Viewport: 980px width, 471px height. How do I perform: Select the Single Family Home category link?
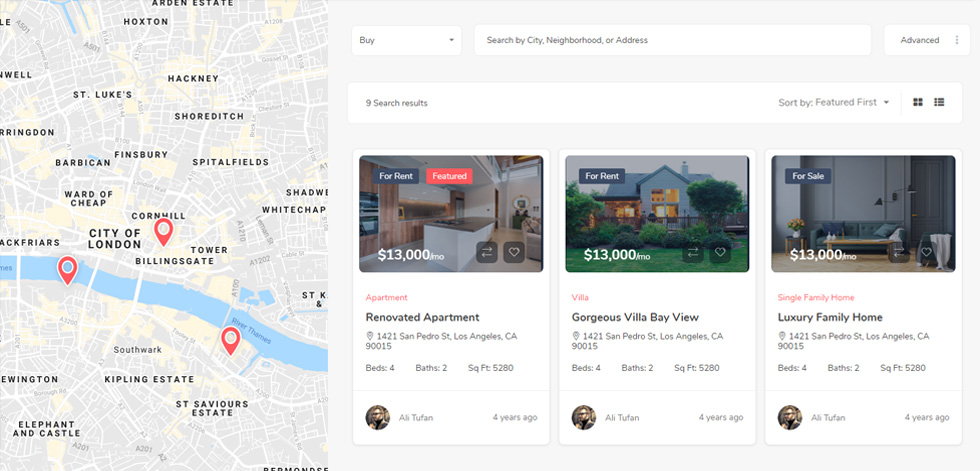(x=816, y=297)
